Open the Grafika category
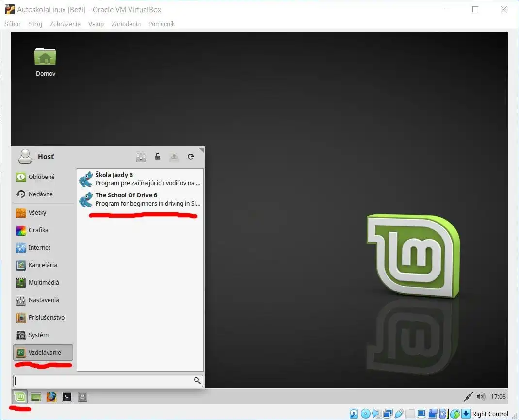519x420 pixels. click(x=43, y=230)
